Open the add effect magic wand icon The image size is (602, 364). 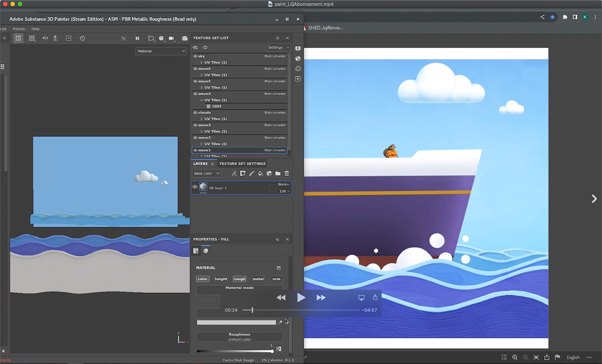[x=234, y=173]
